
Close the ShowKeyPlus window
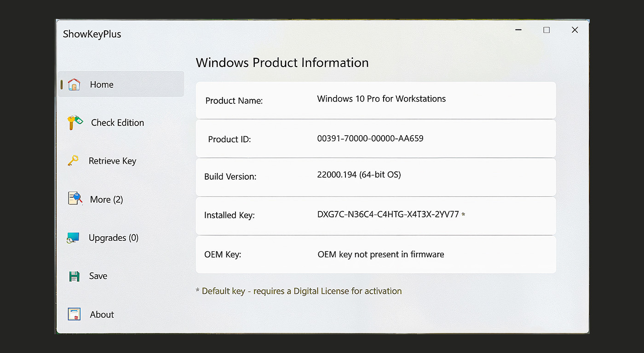[x=575, y=30]
